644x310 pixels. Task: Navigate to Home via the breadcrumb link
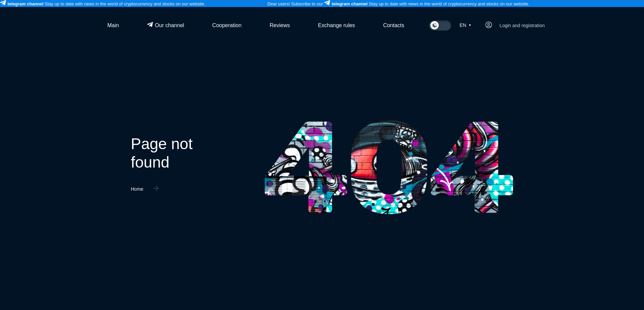coord(137,189)
